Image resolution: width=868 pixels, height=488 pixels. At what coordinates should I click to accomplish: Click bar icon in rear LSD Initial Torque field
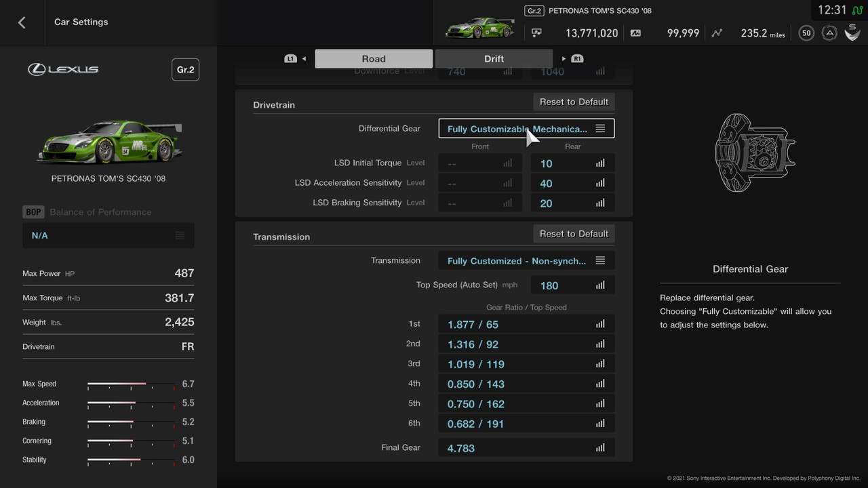pyautogui.click(x=600, y=163)
